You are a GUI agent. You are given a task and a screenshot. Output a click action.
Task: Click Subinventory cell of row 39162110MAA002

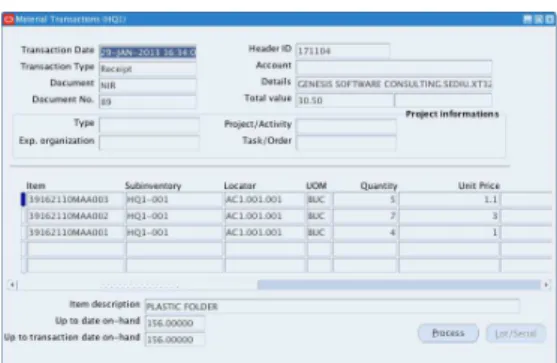pyautogui.click(x=174, y=216)
